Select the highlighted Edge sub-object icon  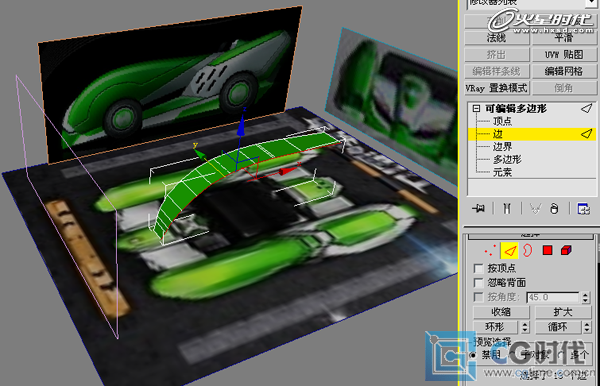click(x=510, y=251)
